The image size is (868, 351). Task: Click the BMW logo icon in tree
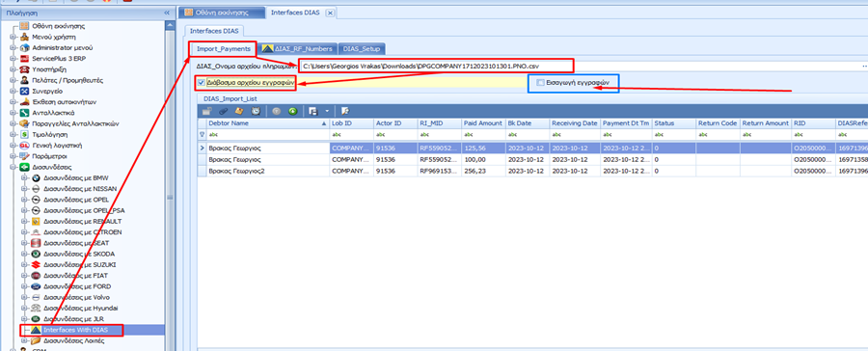36,178
